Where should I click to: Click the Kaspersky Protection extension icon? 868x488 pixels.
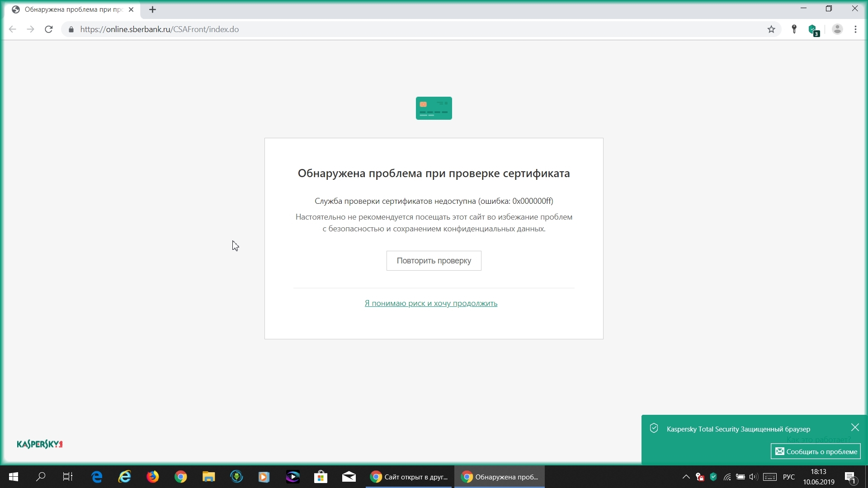pos(813,30)
